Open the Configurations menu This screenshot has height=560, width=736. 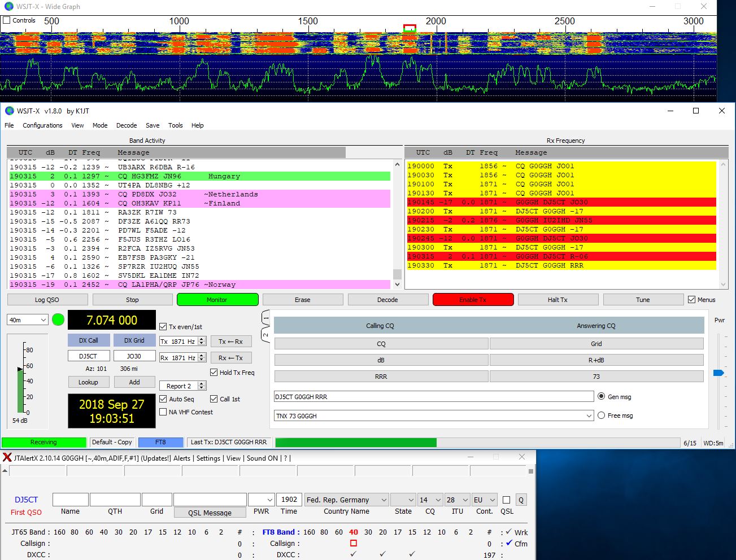pyautogui.click(x=42, y=125)
